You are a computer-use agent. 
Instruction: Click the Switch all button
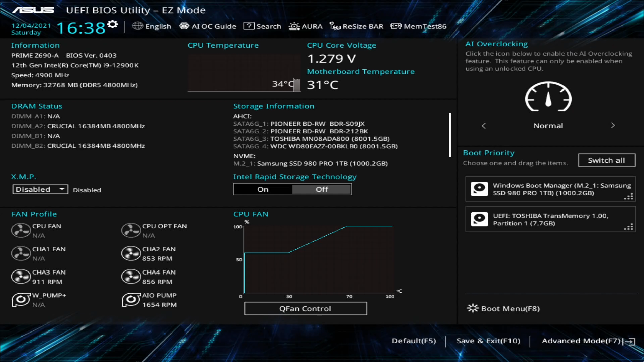point(606,160)
